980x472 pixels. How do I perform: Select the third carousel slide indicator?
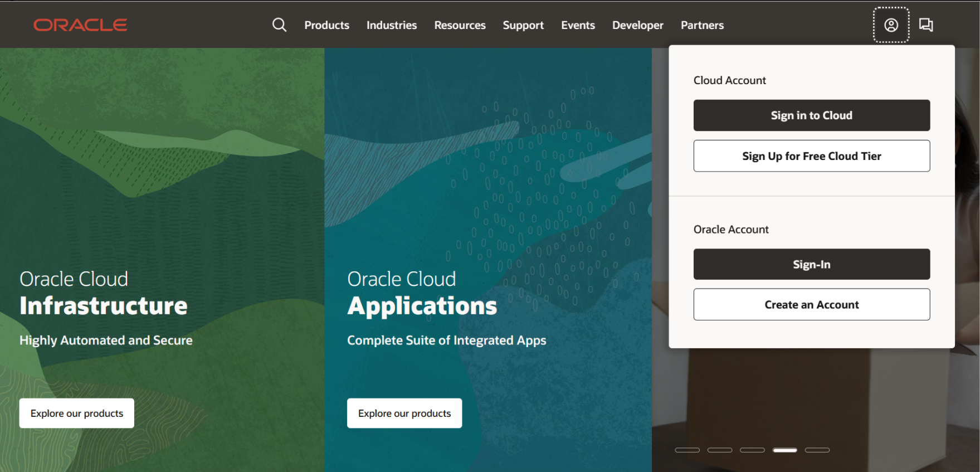click(x=752, y=450)
